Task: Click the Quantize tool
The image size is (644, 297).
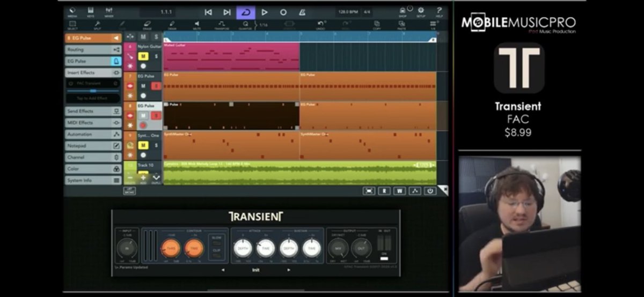Action: click(246, 25)
